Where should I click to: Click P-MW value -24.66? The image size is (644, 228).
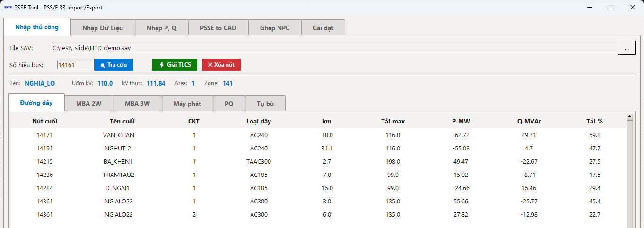tap(461, 188)
